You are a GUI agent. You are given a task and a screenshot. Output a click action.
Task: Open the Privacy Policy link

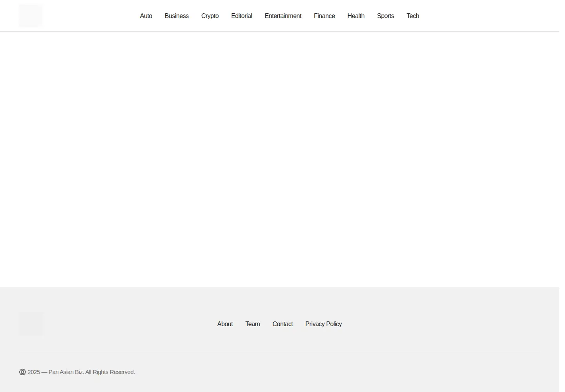324,324
